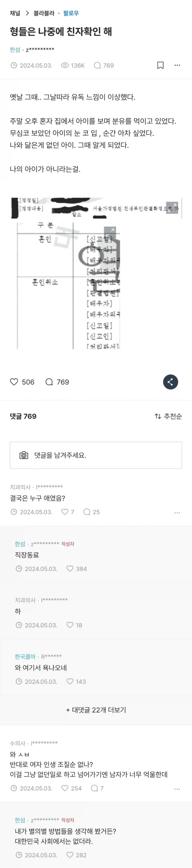Follow the channel via 팔로우
The width and height of the screenshot is (192, 868).
tap(71, 13)
